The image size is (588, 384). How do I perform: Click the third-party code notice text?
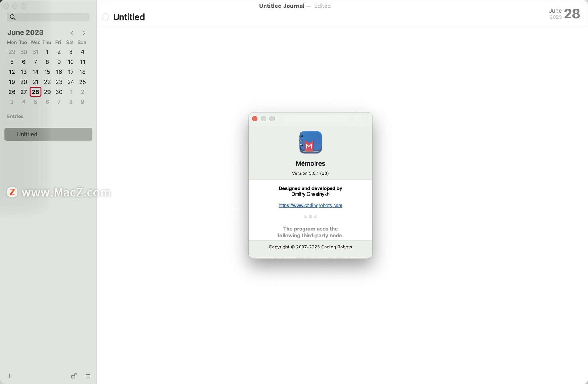coord(310,232)
